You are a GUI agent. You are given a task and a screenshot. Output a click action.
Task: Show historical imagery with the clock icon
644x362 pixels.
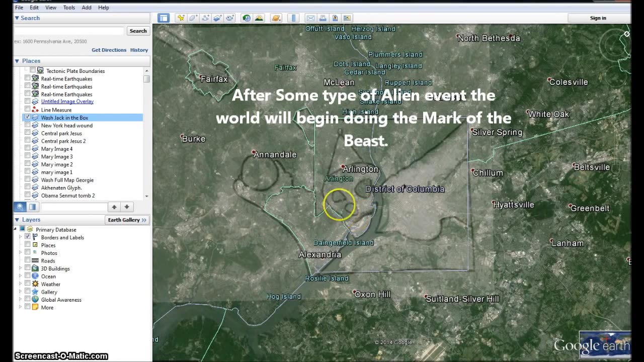247,18
